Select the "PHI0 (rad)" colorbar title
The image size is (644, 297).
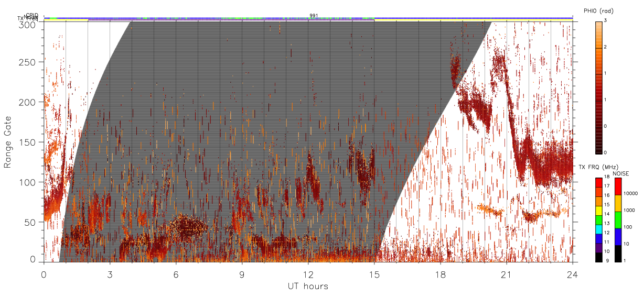[598, 10]
